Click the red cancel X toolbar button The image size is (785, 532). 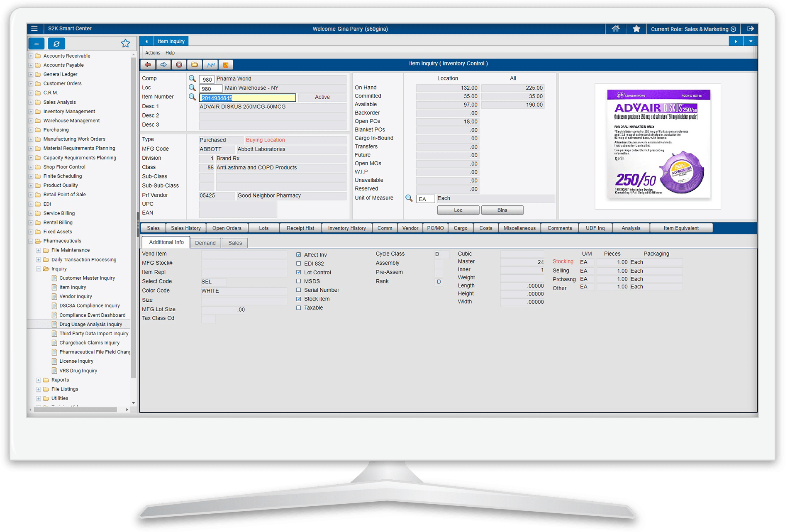(179, 65)
